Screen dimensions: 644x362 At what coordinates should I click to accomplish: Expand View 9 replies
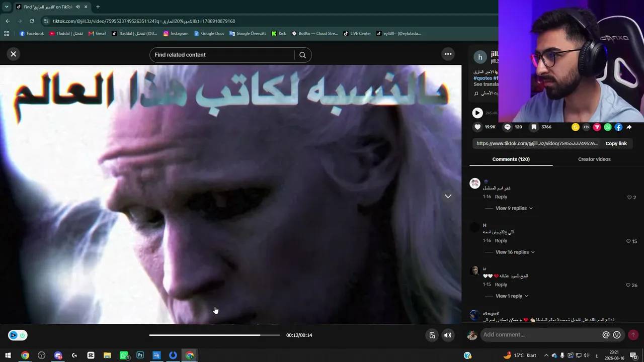514,208
